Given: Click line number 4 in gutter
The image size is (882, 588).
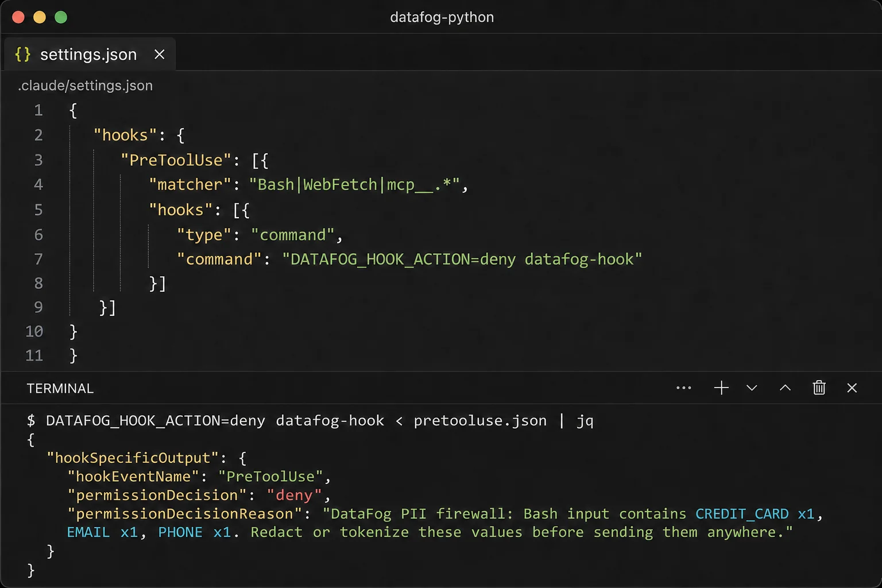Looking at the screenshot, I should tap(38, 184).
